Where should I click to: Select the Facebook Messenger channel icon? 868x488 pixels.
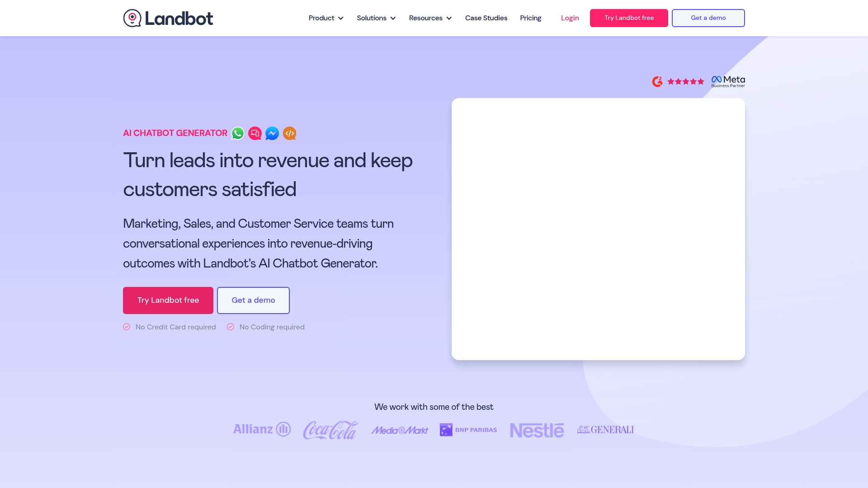272,133
